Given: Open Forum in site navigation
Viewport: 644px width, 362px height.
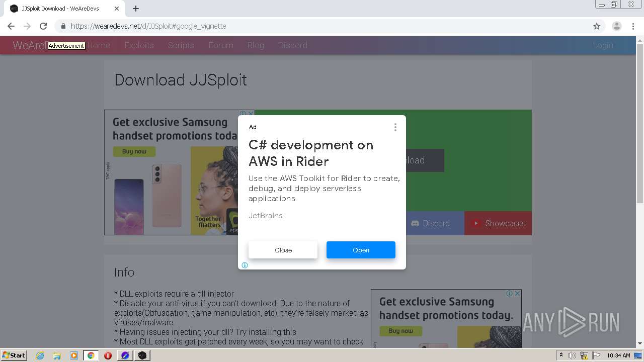Looking at the screenshot, I should tap(221, 45).
